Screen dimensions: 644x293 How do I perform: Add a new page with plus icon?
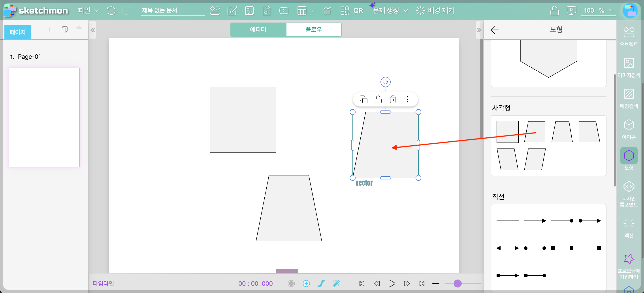49,30
